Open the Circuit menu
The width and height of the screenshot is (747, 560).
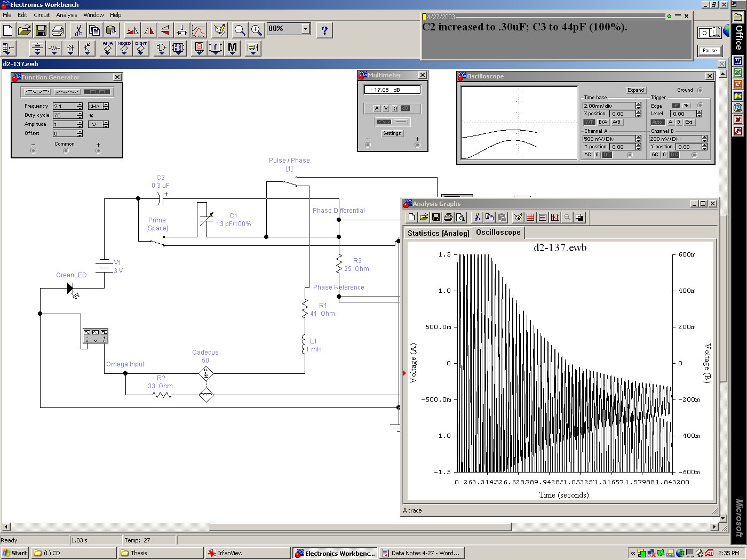pos(42,15)
